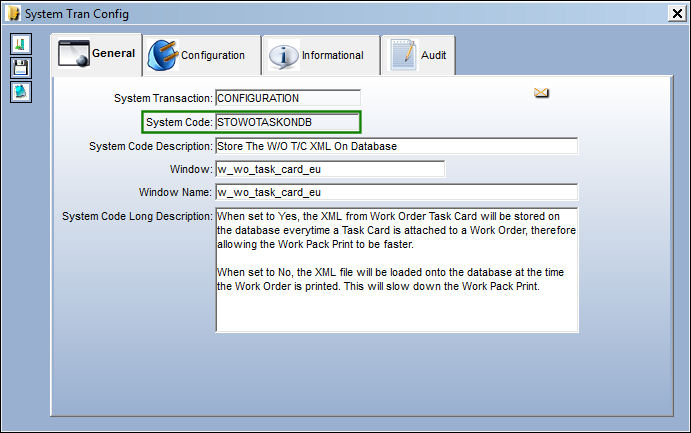The width and height of the screenshot is (691, 433).
Task: Save changes with the floppy disk icon
Action: pyautogui.click(x=21, y=68)
